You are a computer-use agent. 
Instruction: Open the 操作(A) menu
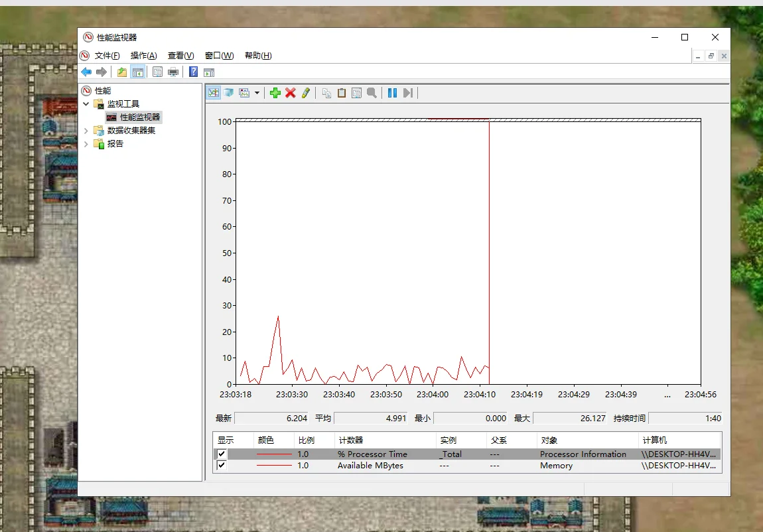(x=143, y=56)
